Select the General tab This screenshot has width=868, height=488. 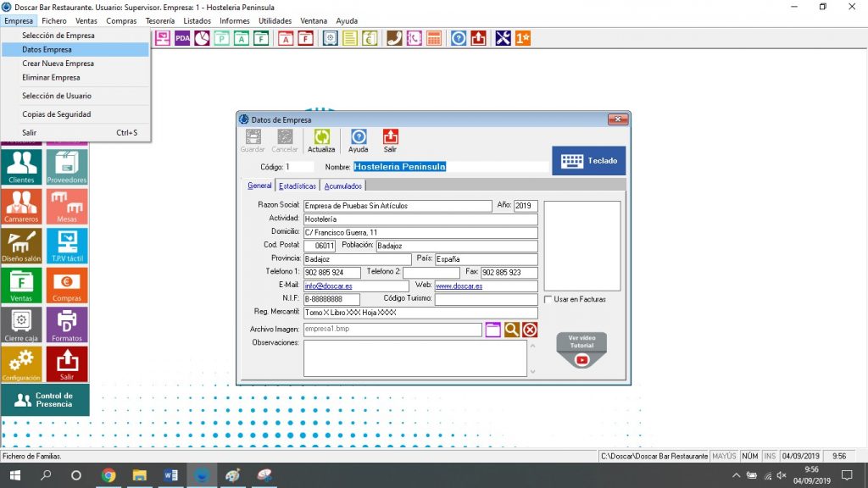pyautogui.click(x=259, y=186)
